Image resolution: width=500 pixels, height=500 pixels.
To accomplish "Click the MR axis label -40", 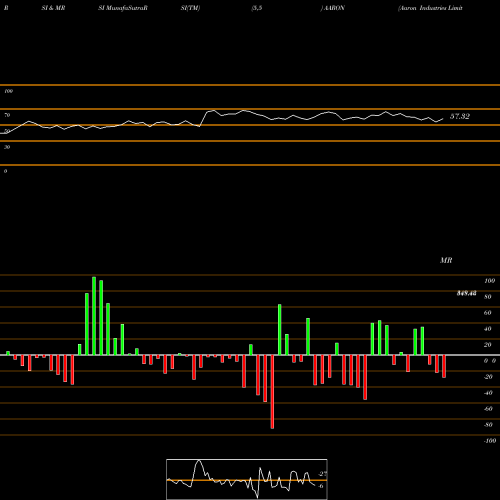I will click(x=488, y=393).
